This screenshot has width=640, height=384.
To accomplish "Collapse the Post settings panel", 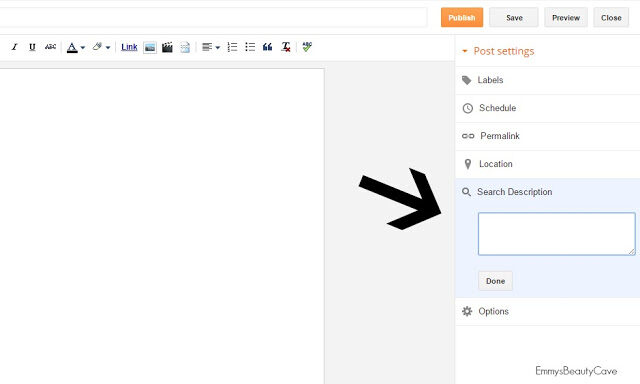I will point(498,51).
